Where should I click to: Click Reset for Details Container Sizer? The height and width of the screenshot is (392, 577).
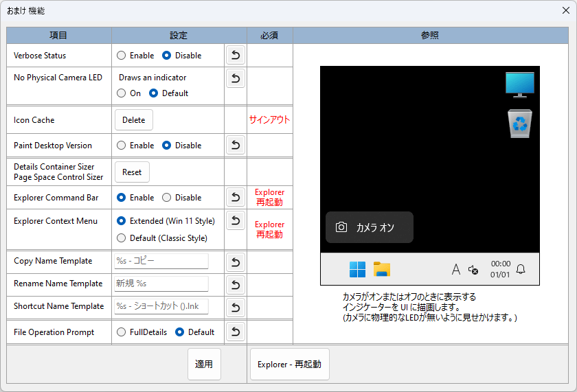[x=132, y=172]
